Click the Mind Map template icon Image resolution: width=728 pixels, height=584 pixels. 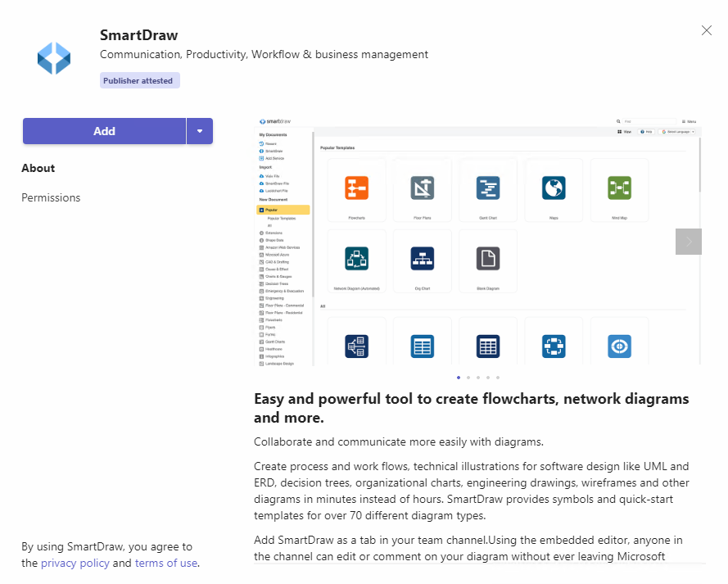pyautogui.click(x=619, y=188)
